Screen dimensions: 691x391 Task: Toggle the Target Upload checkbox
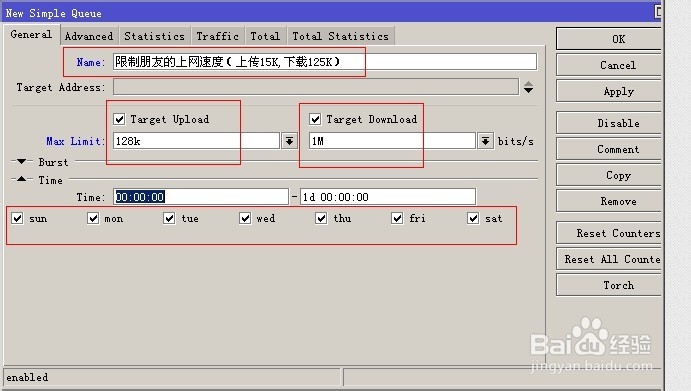(x=119, y=119)
